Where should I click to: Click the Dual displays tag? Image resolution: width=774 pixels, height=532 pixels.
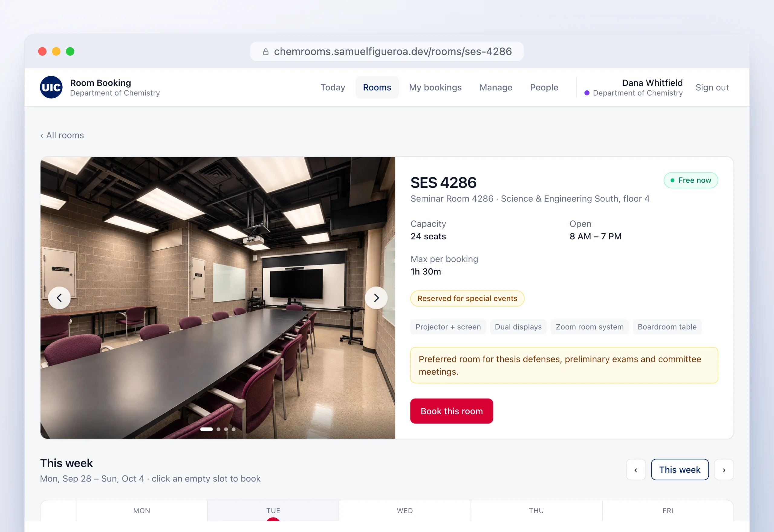pyautogui.click(x=518, y=327)
